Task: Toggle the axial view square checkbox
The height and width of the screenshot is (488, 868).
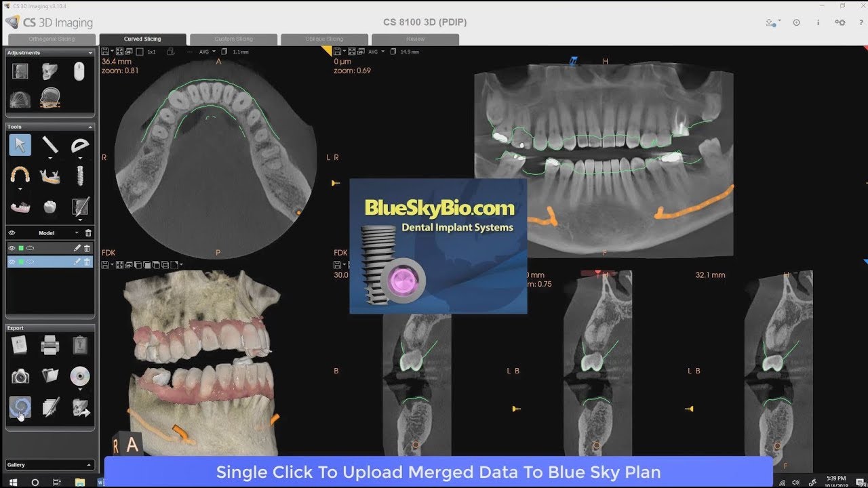Action: pos(139,52)
